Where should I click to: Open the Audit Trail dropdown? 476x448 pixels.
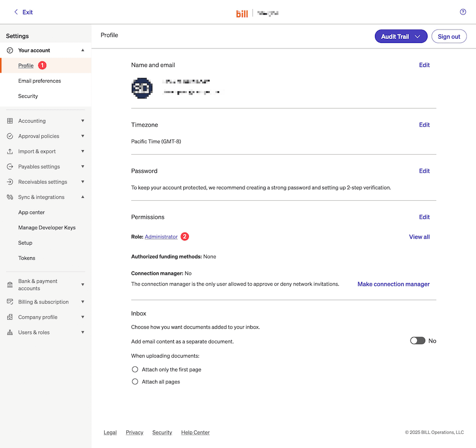[x=401, y=36]
